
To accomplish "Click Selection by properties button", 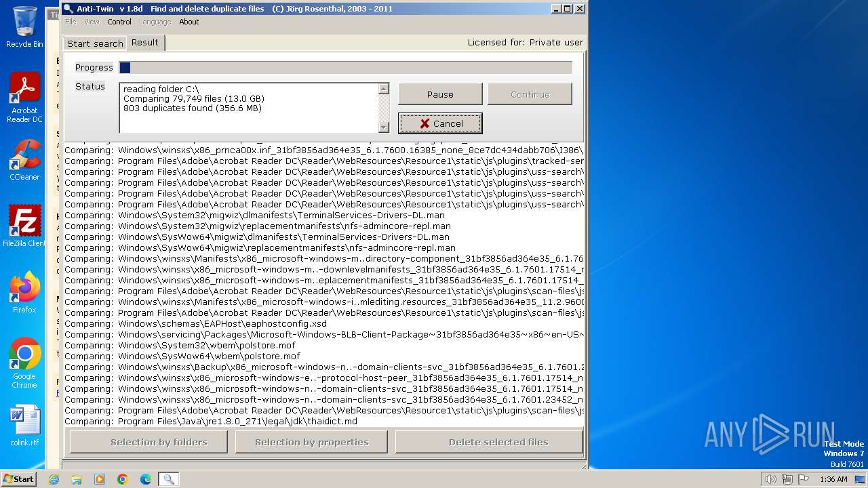I will 311,442.
